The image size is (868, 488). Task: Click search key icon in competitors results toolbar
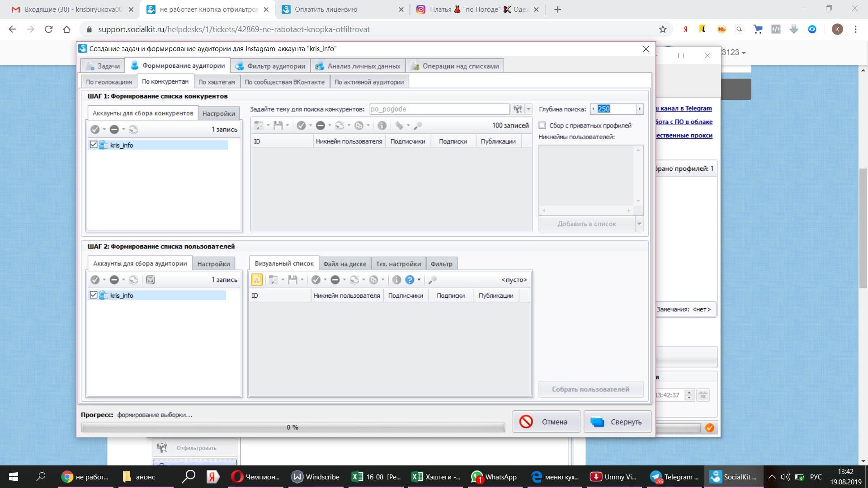(x=418, y=126)
